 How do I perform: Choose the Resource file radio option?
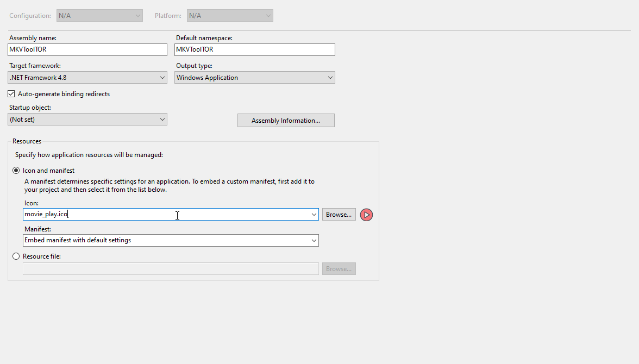click(x=16, y=256)
